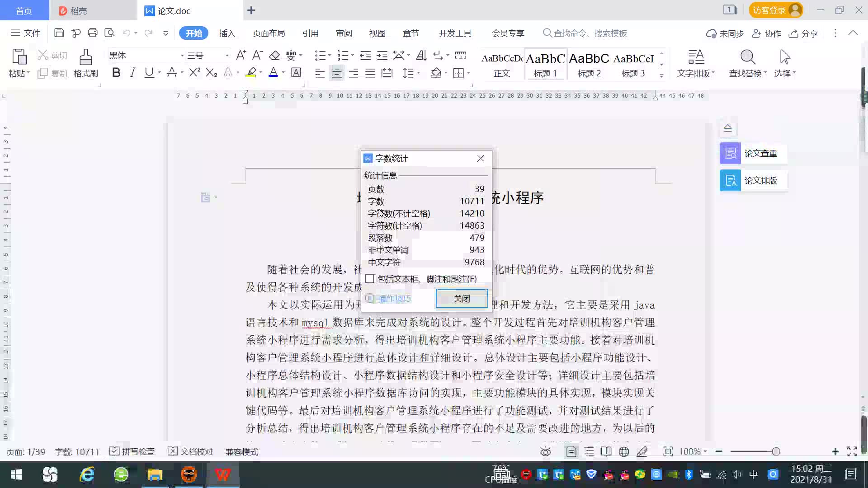Open the 引用 ribbon tab

[x=310, y=33]
